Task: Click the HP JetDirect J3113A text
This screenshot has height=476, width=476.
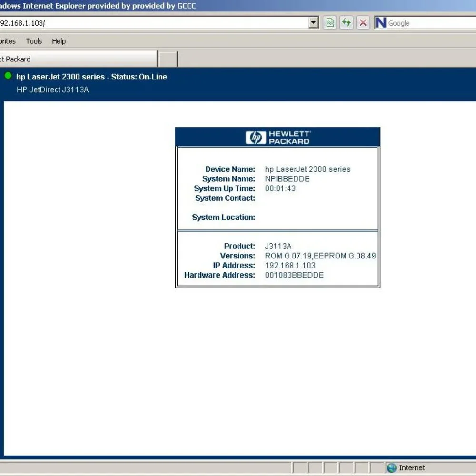Action: pos(52,89)
